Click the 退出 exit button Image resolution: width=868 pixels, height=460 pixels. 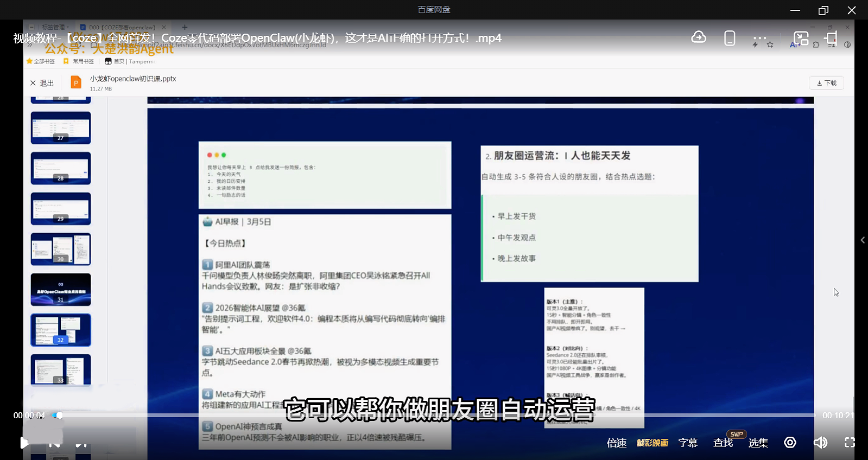tap(42, 83)
